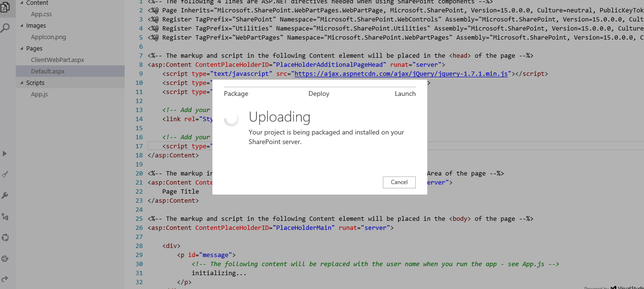644x289 pixels.
Task: Click the Deploy step label in dialog
Action: tap(319, 94)
